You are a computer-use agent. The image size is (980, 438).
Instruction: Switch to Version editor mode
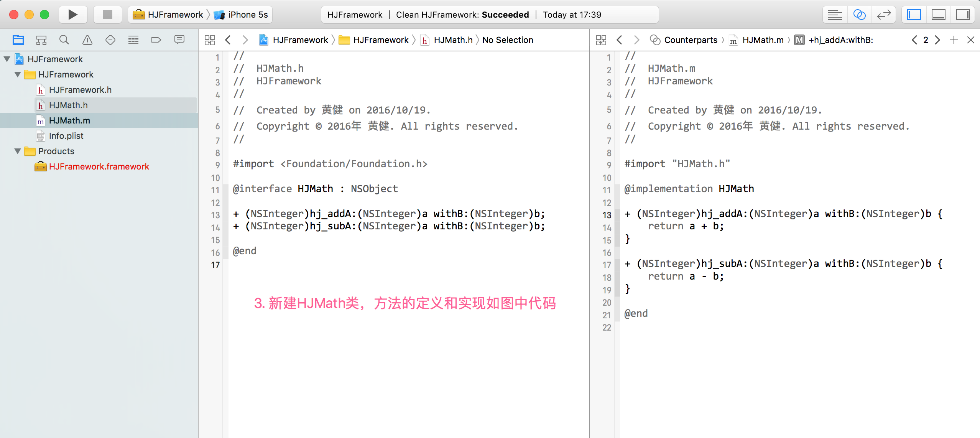tap(884, 15)
